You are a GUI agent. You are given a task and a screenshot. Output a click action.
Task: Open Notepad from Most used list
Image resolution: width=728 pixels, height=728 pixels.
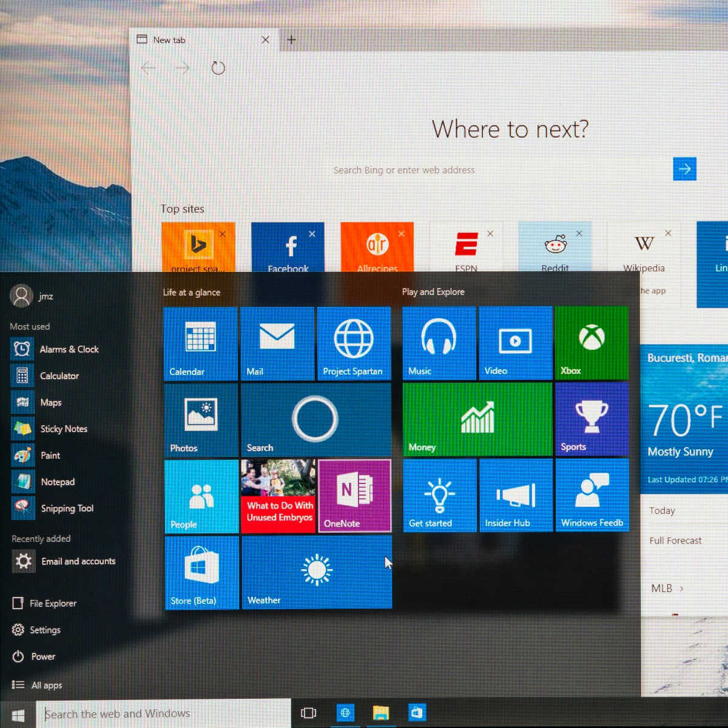tap(44, 482)
